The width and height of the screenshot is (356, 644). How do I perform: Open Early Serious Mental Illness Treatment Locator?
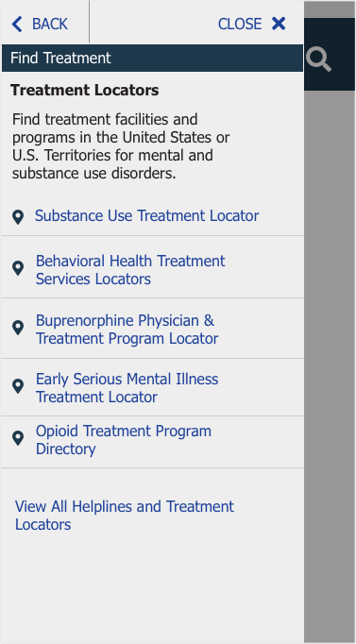click(x=127, y=388)
